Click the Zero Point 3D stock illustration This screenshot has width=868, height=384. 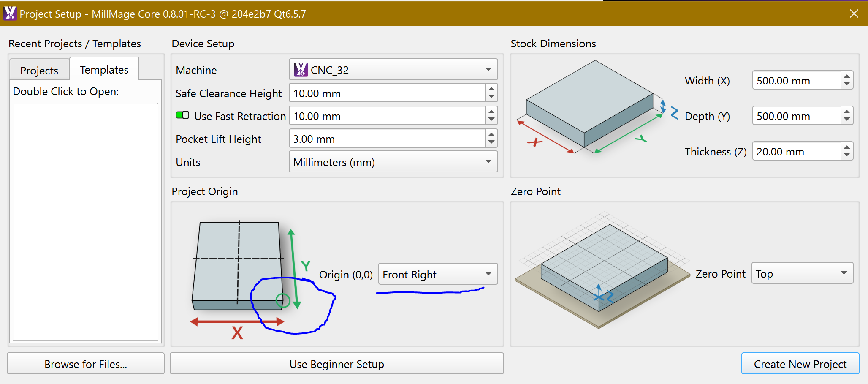pyautogui.click(x=602, y=270)
